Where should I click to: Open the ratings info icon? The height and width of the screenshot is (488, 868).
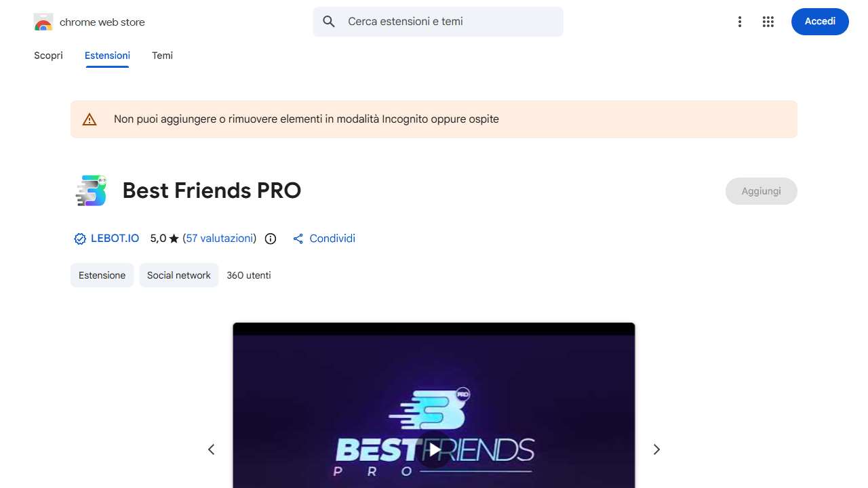pos(271,239)
